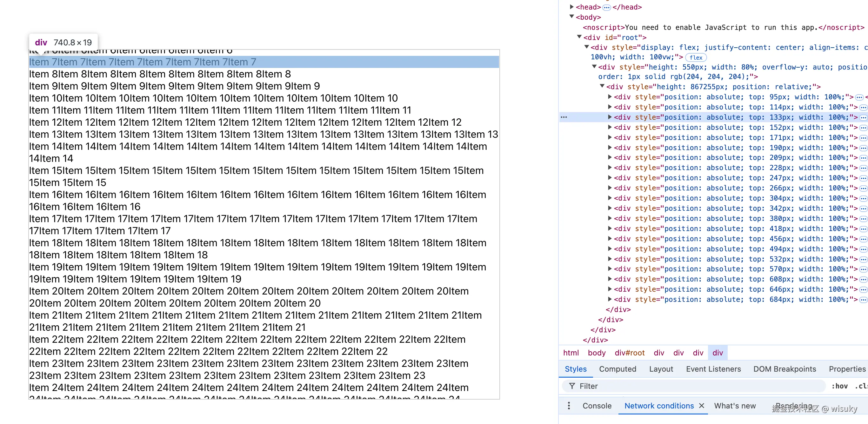Click the flex badge on the container div

[x=696, y=57]
